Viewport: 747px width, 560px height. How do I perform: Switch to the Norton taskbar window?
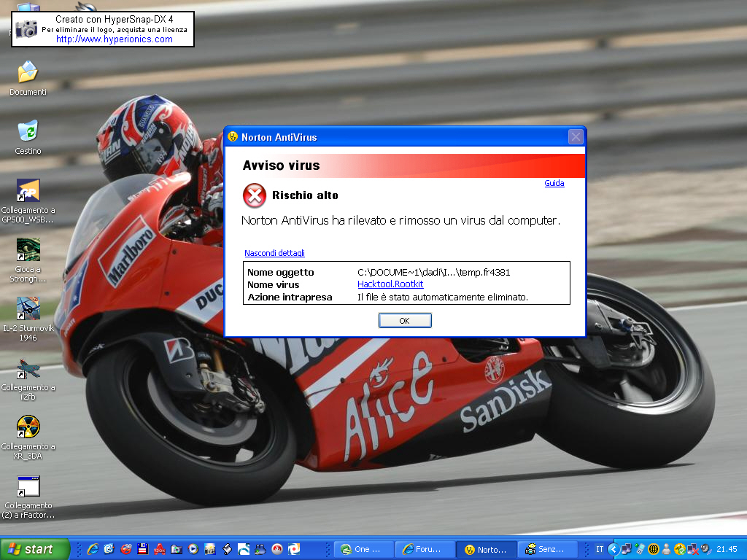487,549
